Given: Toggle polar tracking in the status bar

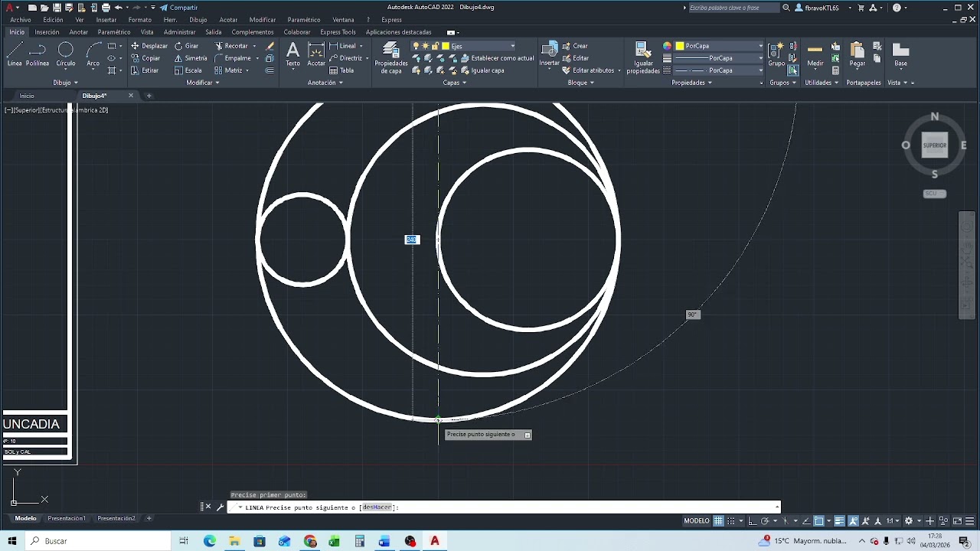Looking at the screenshot, I should [765, 521].
